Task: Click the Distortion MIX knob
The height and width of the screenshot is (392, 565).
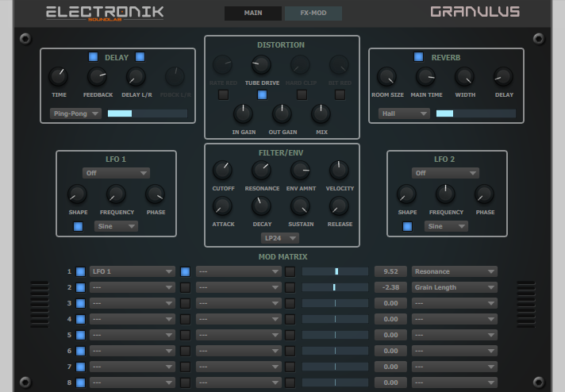Action: coord(321,113)
